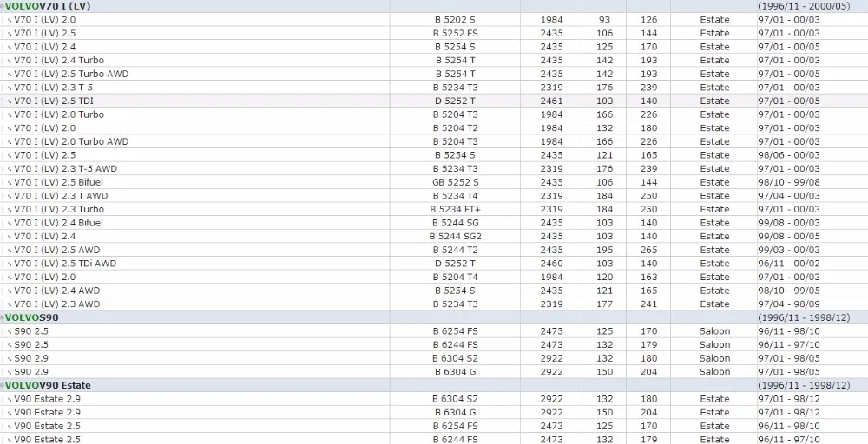Select the V70 I (LV) 2.3 T-5 row

pos(434,88)
